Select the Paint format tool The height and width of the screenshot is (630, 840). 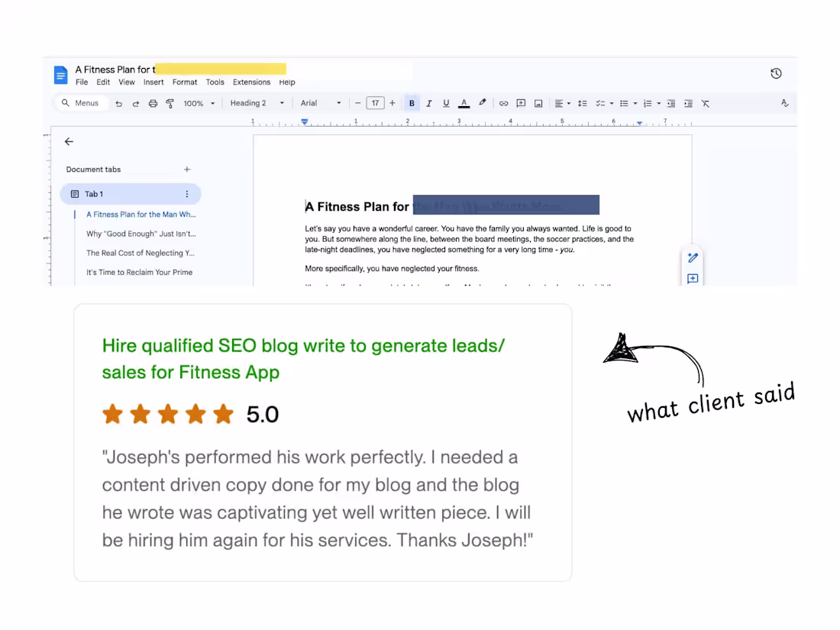[169, 102]
